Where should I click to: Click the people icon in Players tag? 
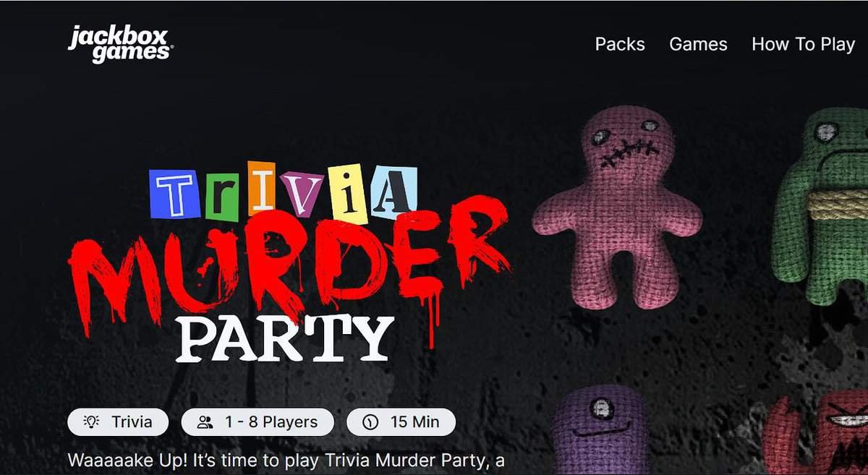click(x=205, y=422)
